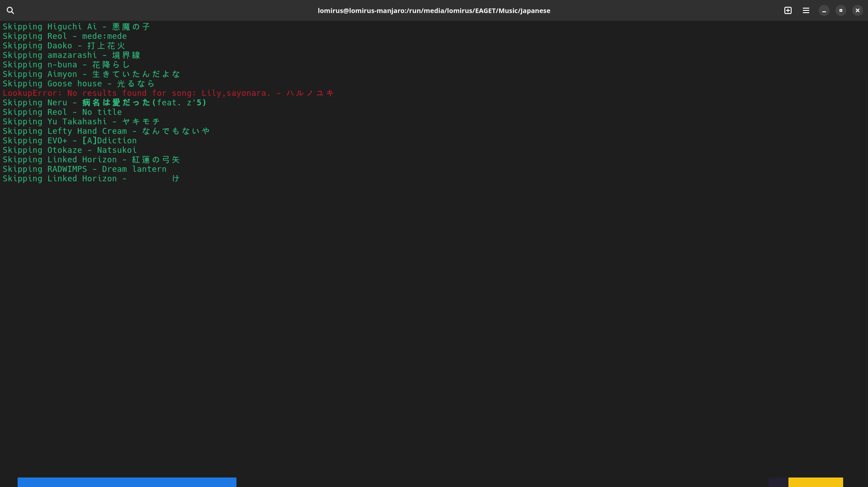Open a new terminal tab with the plus icon
868x487 pixels.
(x=788, y=10)
